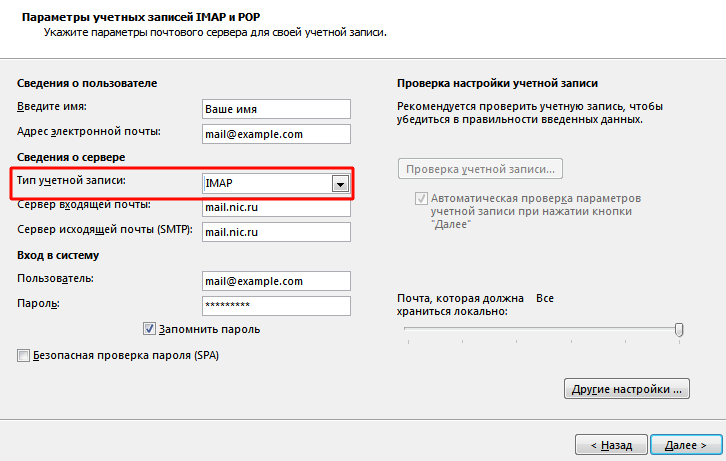The height and width of the screenshot is (461, 726).
Task: Click the Сведения о сервере heading
Action: pyautogui.click(x=71, y=157)
